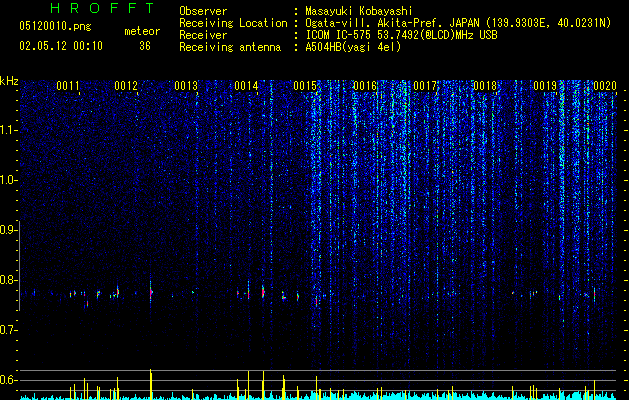
Task: Click the Receiving Location label
Action: pos(233,23)
